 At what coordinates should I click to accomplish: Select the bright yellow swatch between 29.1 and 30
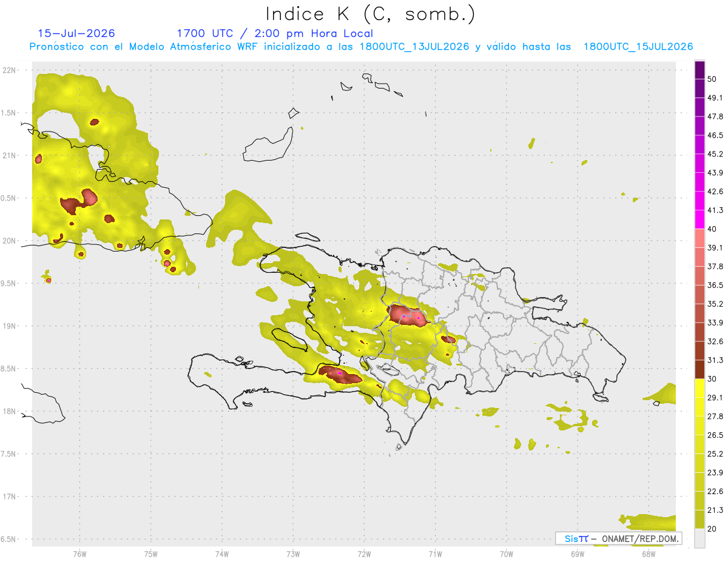point(699,388)
